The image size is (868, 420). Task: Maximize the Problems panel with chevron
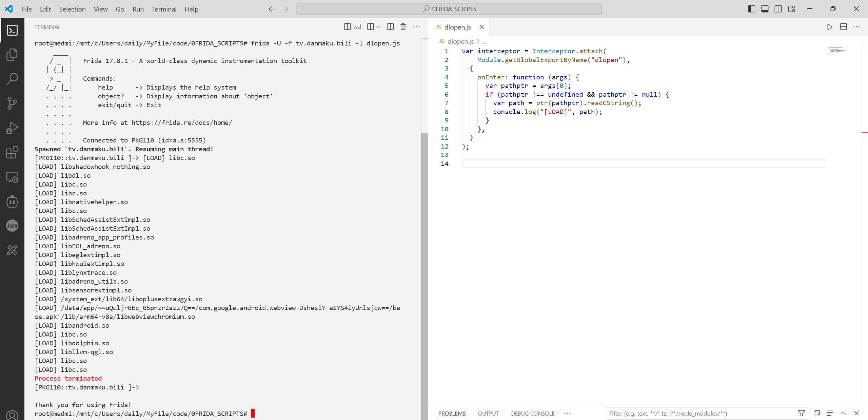843,413
